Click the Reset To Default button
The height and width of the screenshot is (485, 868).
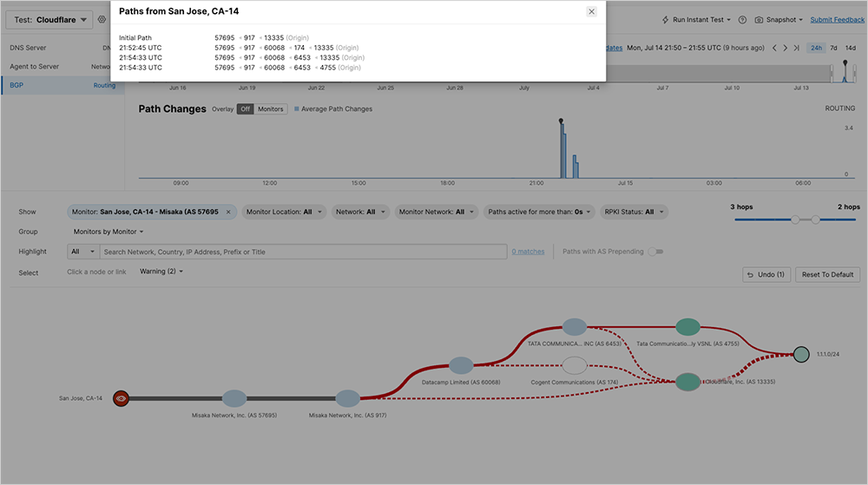point(827,274)
